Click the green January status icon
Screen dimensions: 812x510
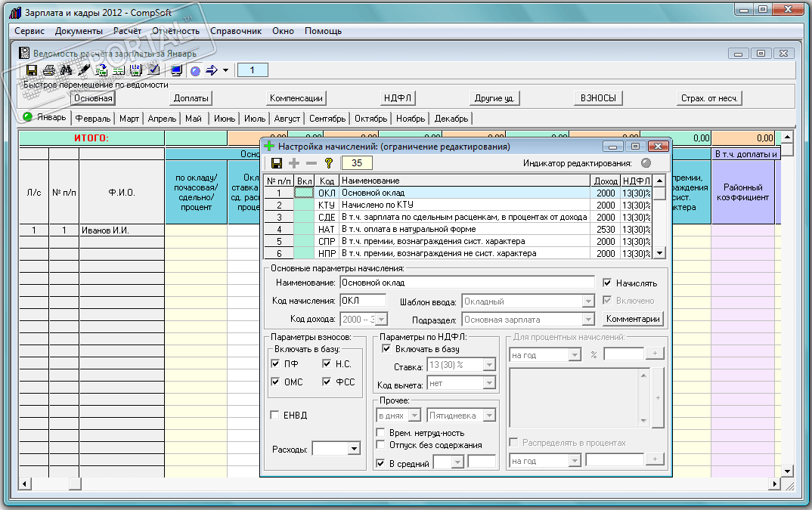click(x=27, y=117)
